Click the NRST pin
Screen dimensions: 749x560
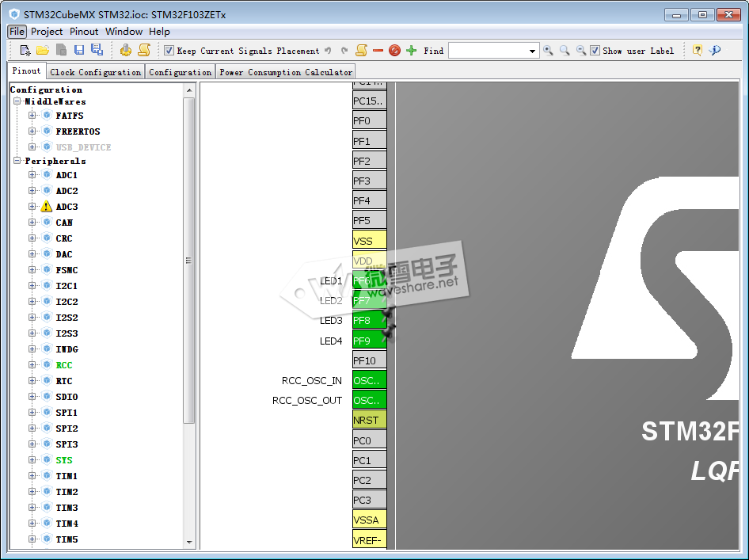pyautogui.click(x=369, y=420)
